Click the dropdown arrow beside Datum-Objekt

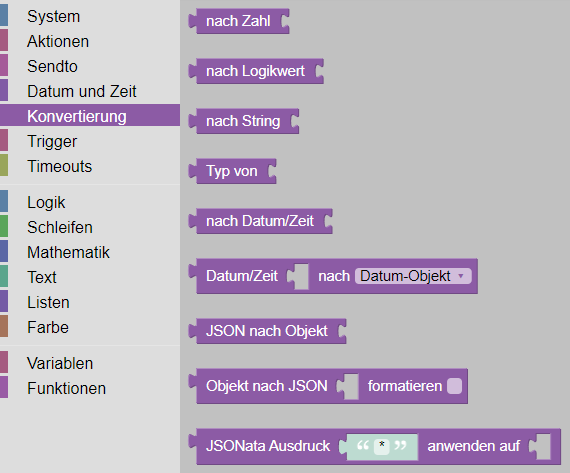coord(461,276)
